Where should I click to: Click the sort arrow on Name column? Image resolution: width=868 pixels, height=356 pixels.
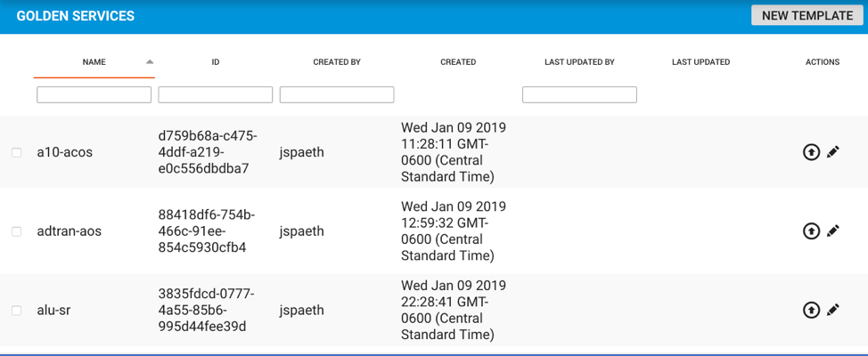(x=150, y=62)
